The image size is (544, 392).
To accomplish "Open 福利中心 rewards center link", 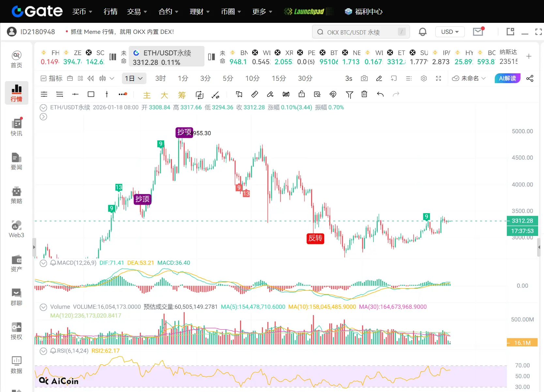I will click(x=364, y=12).
